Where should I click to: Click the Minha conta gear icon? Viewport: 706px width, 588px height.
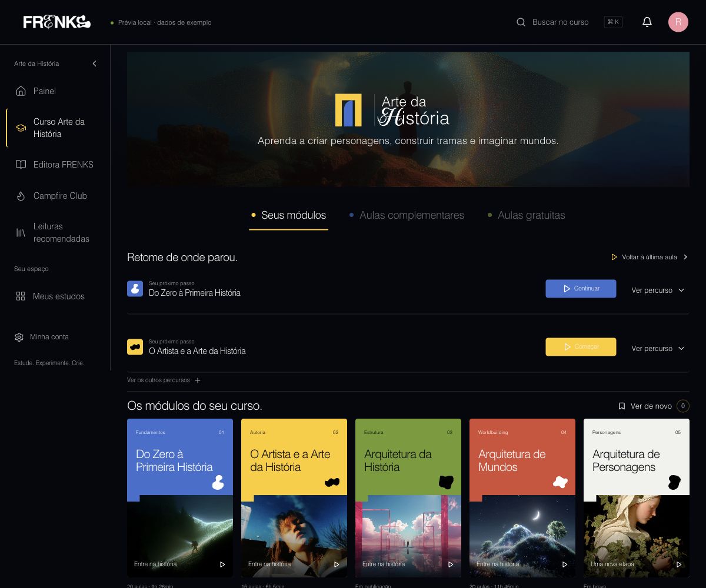tap(19, 337)
